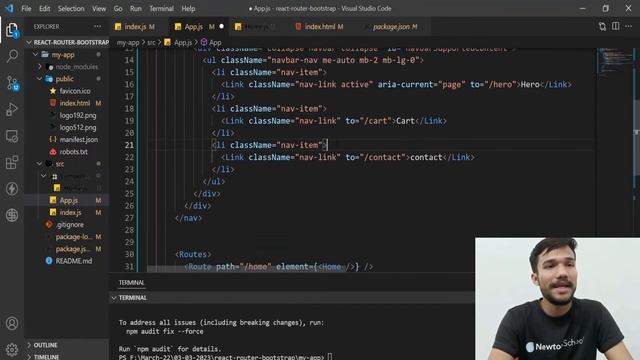
Task: Open the File menu
Action: (x=26, y=9)
